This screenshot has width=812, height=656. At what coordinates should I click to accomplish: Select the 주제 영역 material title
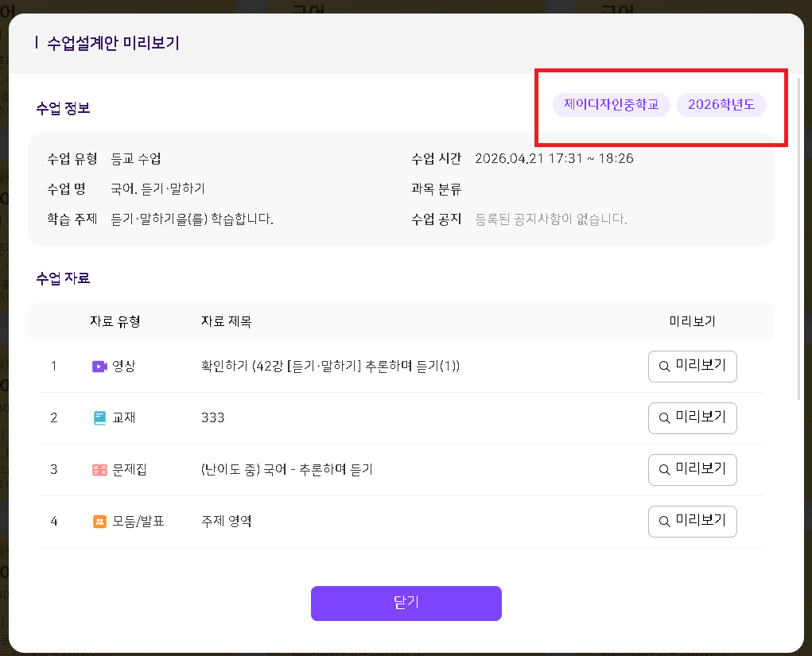pos(227,522)
